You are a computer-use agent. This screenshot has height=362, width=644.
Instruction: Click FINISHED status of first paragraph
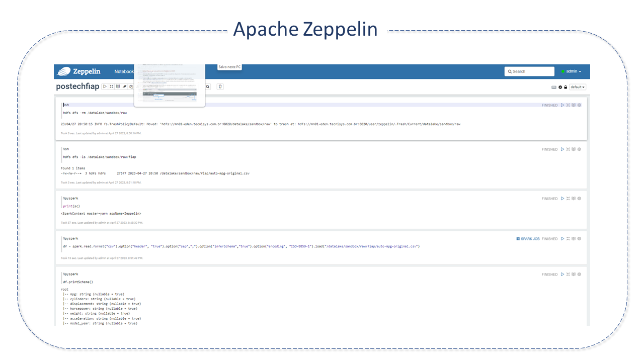pos(549,106)
